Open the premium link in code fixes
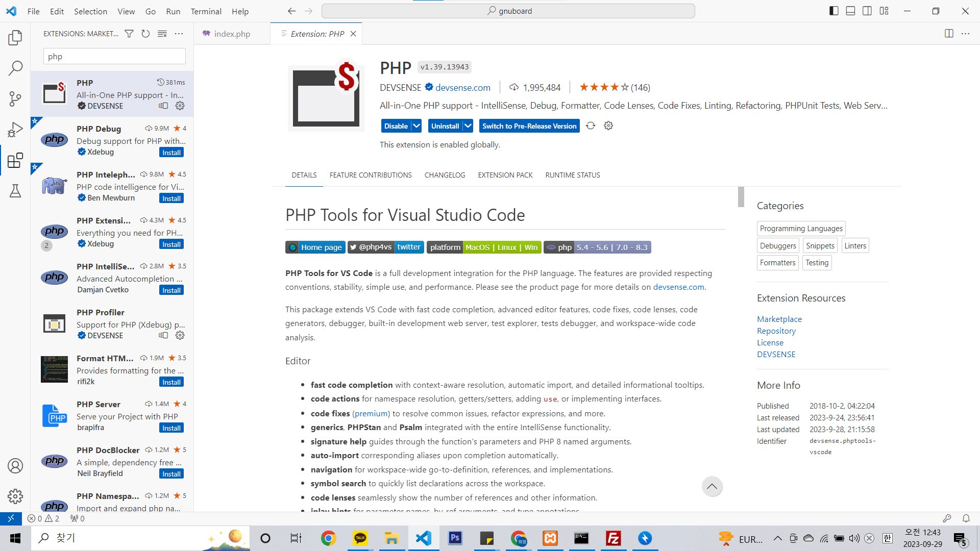The height and width of the screenshot is (551, 980). (371, 413)
